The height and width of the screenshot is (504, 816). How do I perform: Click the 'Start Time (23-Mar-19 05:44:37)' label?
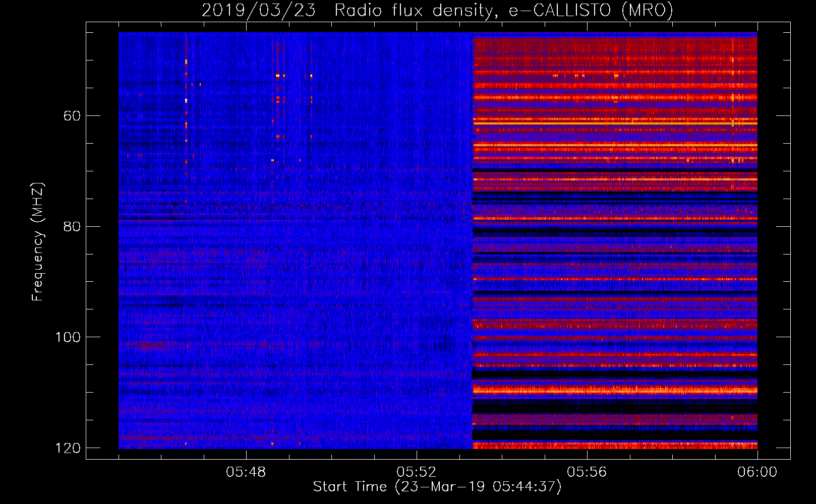(x=437, y=487)
